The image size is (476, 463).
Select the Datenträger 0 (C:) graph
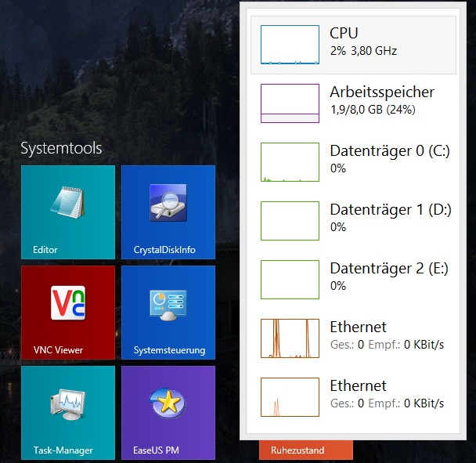(290, 162)
